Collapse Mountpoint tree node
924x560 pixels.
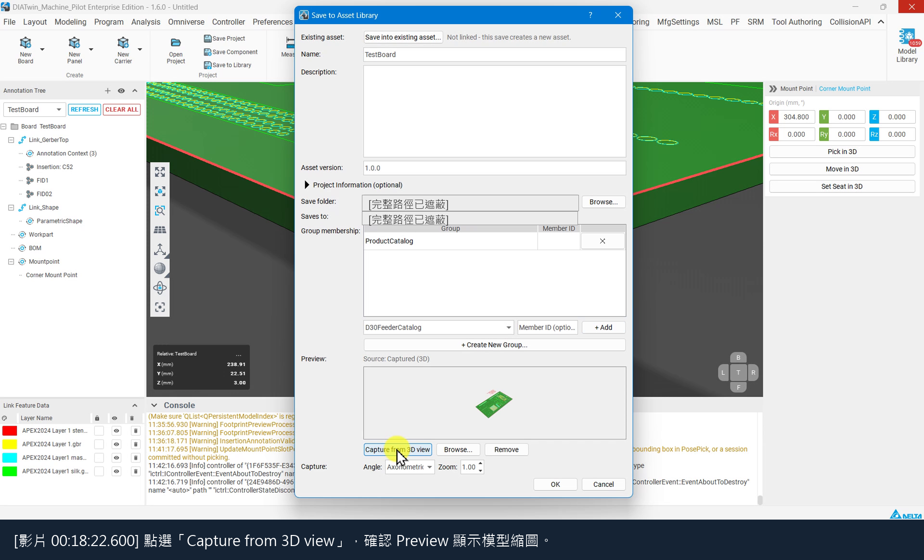(11, 262)
